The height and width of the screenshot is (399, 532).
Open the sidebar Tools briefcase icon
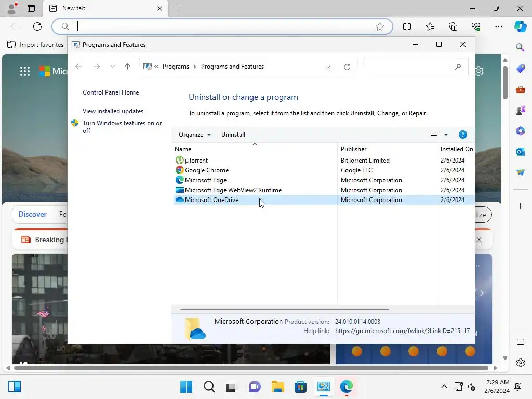click(x=520, y=89)
